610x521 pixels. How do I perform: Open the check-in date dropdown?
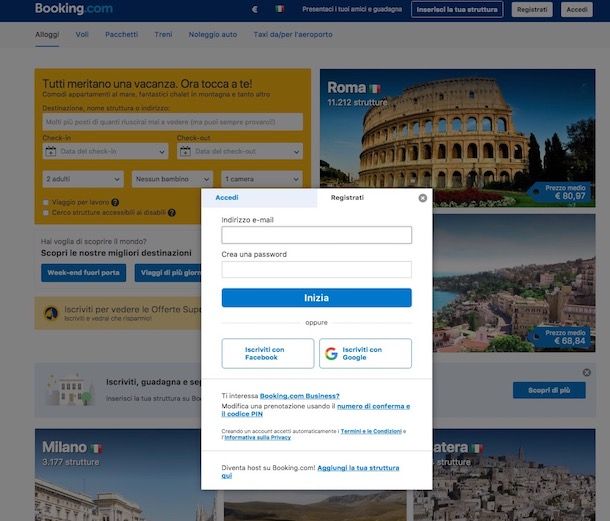point(105,151)
